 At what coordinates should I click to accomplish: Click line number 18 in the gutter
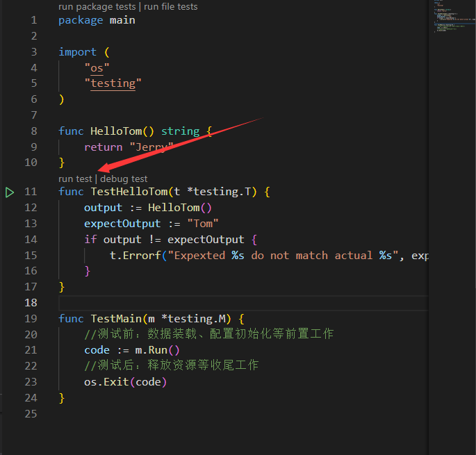click(x=31, y=303)
